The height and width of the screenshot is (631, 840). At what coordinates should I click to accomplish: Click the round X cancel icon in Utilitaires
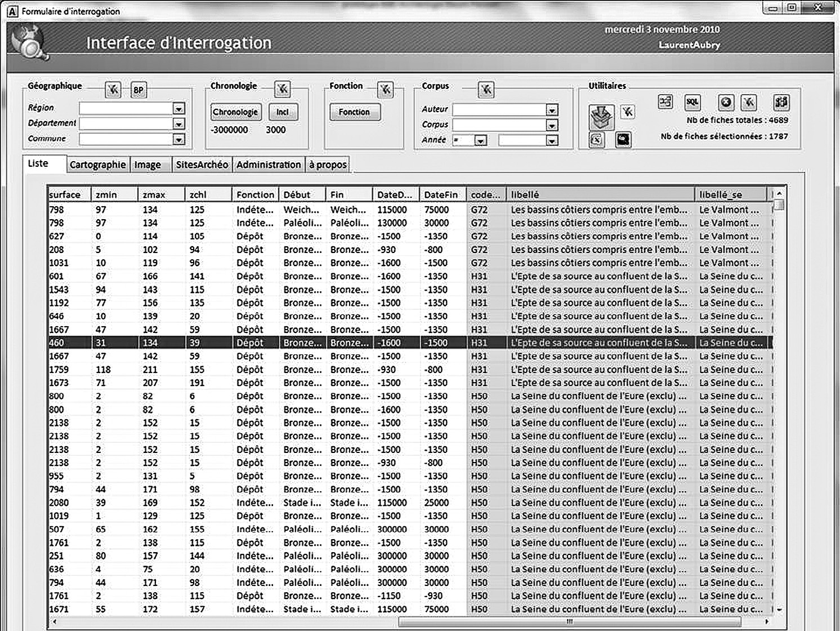[726, 102]
